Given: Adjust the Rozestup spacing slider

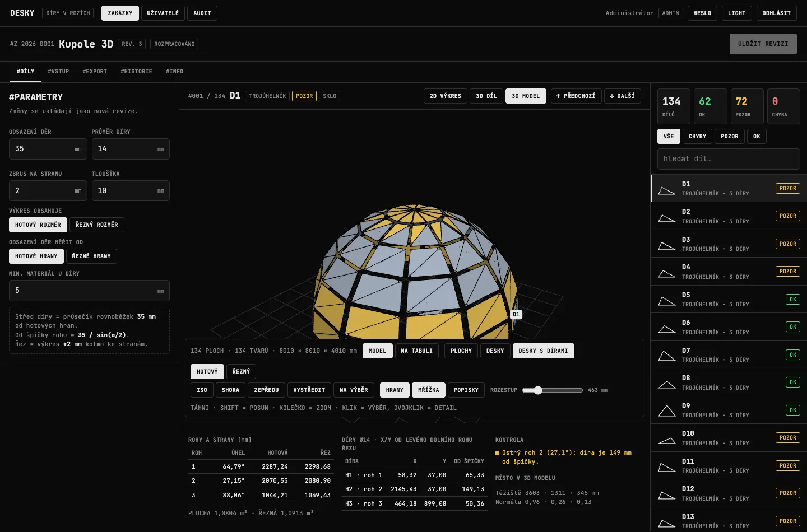Looking at the screenshot, I should click(553, 390).
